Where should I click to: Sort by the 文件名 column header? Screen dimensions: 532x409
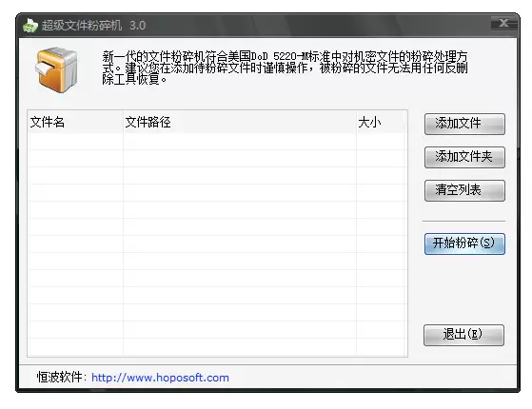point(75,122)
